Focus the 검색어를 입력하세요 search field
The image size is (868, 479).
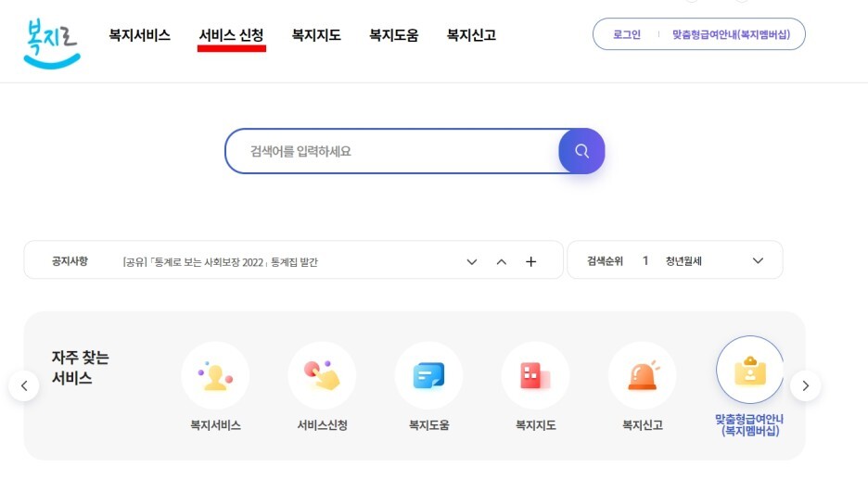393,151
